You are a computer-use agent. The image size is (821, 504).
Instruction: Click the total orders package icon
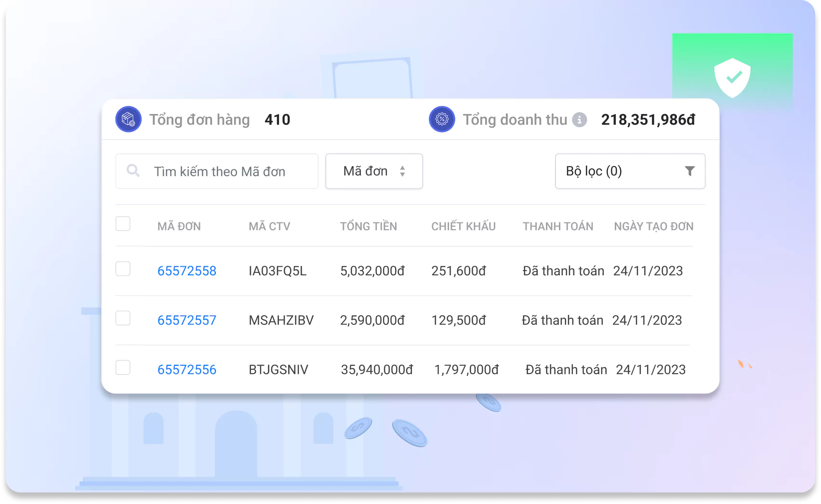coord(128,119)
